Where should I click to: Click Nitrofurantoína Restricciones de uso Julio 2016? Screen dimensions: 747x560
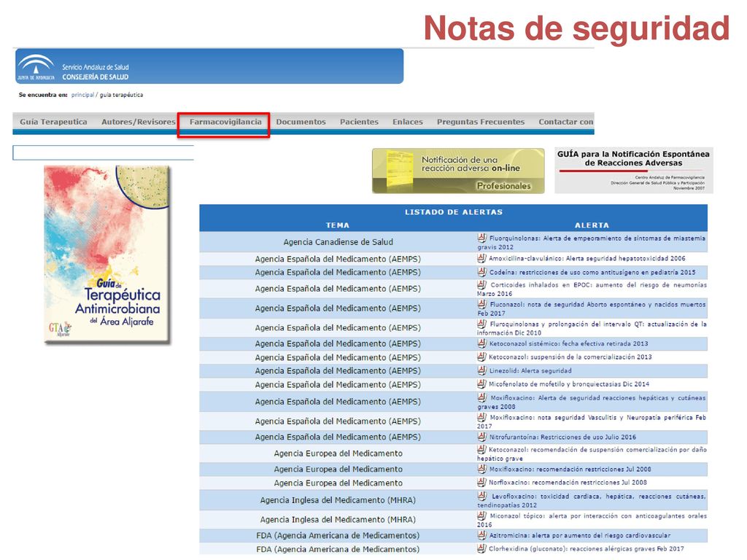click(562, 437)
